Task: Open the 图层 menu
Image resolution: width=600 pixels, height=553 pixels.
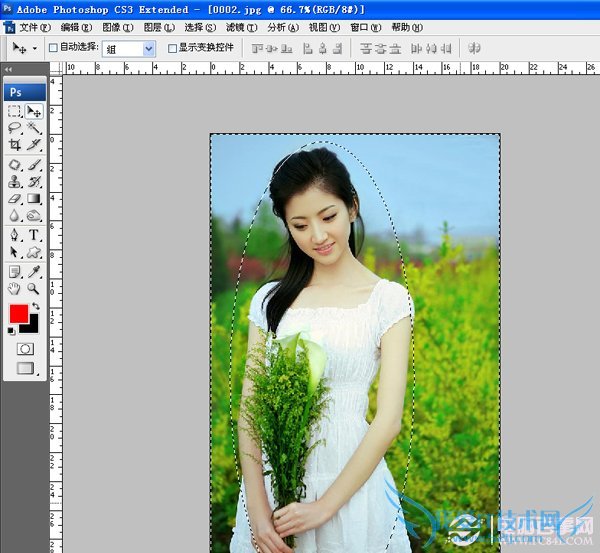Action: (x=158, y=27)
